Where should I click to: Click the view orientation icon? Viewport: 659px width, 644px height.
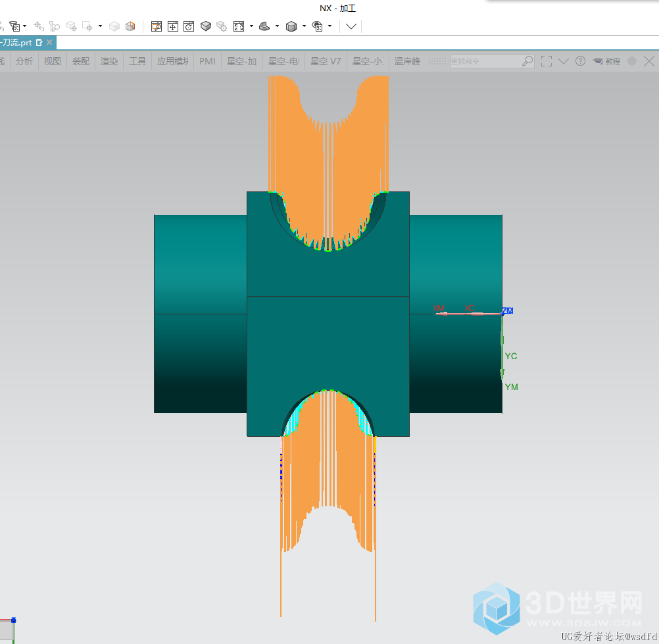click(264, 26)
